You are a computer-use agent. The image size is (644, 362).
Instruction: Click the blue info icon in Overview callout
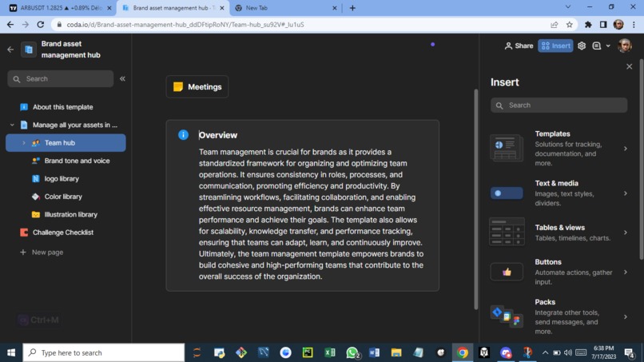[183, 135]
